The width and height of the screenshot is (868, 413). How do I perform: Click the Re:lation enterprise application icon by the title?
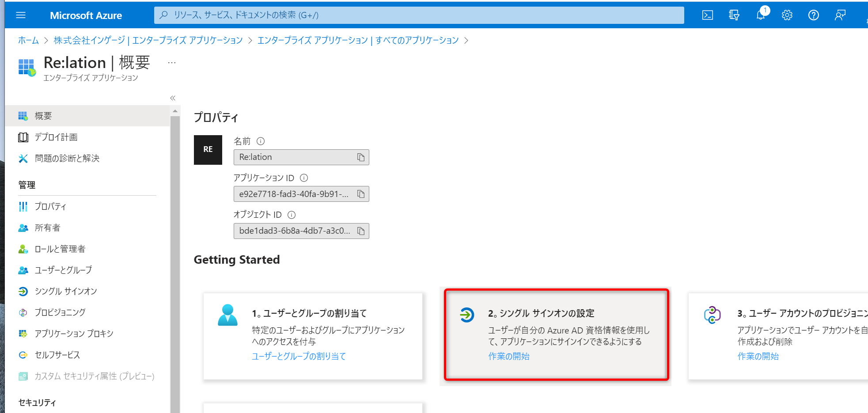click(x=27, y=68)
